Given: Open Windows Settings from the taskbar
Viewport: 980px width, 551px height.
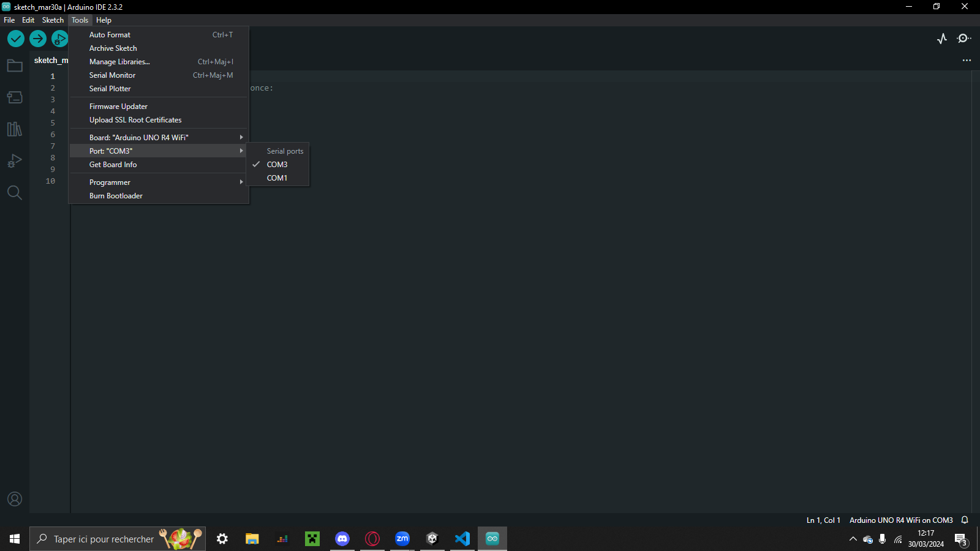Looking at the screenshot, I should pos(222,539).
